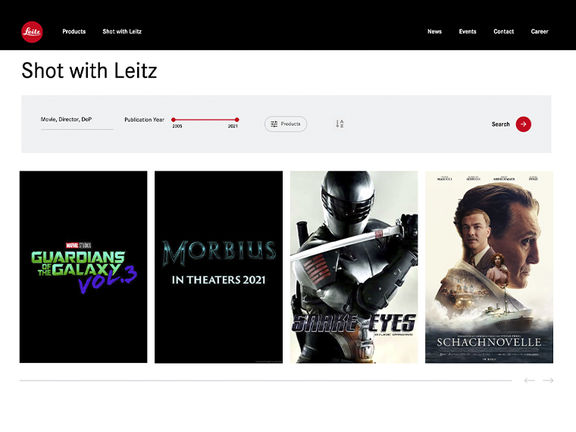Click the 2021 end slider handle
576x432 pixels.
point(237,120)
